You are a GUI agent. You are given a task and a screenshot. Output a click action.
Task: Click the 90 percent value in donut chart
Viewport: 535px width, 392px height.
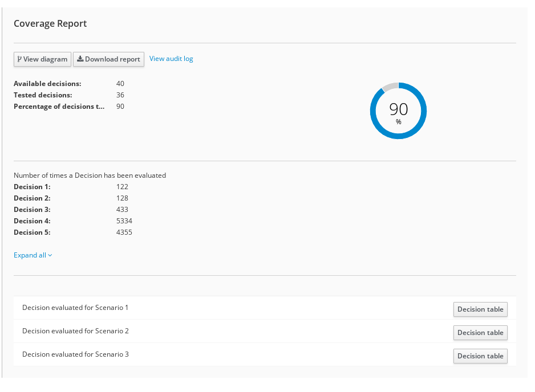pyautogui.click(x=398, y=109)
